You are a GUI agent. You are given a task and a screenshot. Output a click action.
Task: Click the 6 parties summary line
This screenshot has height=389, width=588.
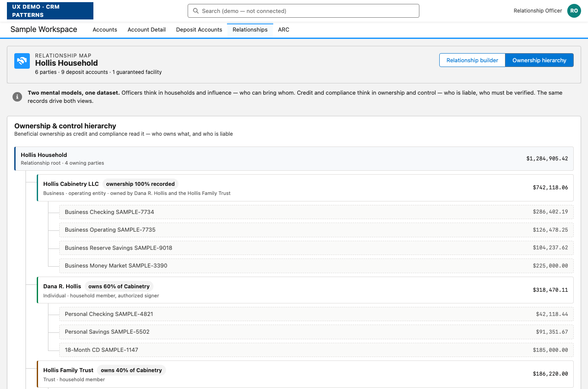tap(99, 72)
